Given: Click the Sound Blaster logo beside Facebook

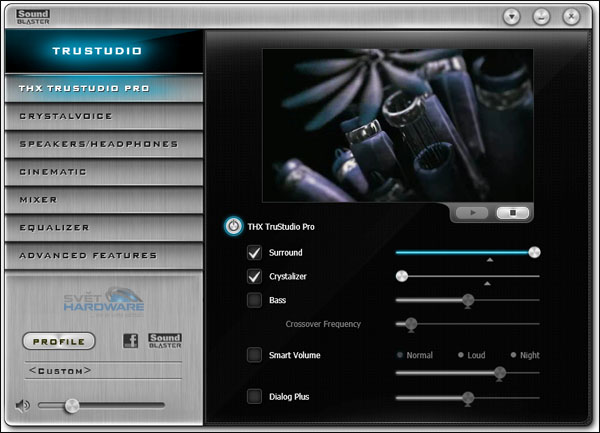Looking at the screenshot, I should pos(165,340).
